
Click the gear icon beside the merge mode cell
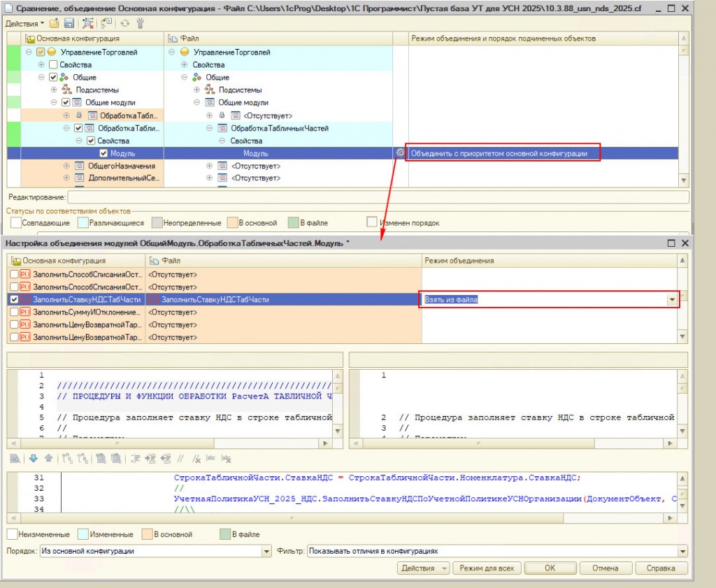(x=400, y=153)
